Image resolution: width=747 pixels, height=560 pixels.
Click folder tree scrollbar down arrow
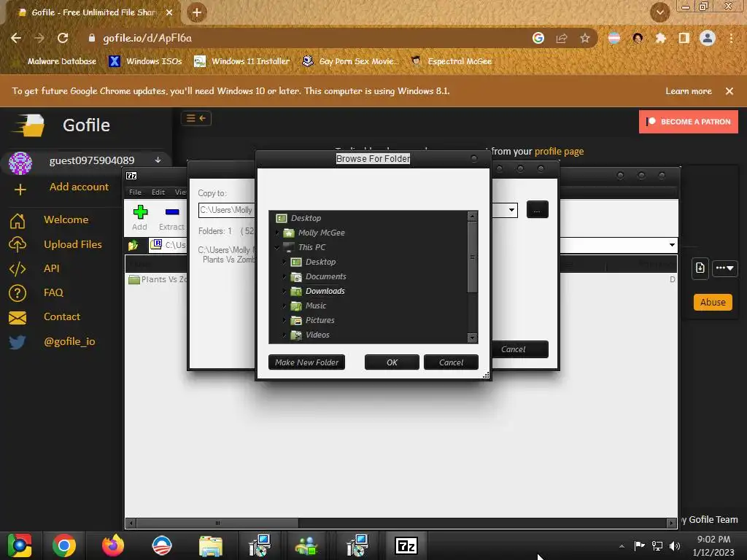click(472, 338)
